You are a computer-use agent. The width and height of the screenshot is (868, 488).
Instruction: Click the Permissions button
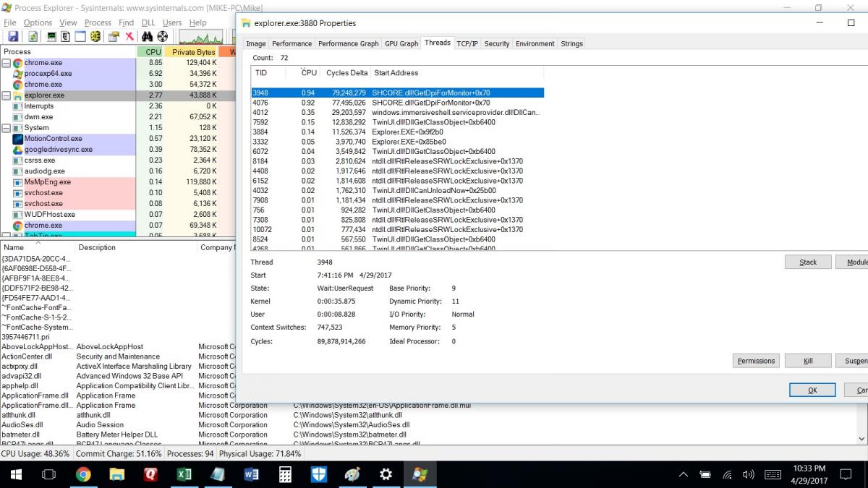click(756, 361)
